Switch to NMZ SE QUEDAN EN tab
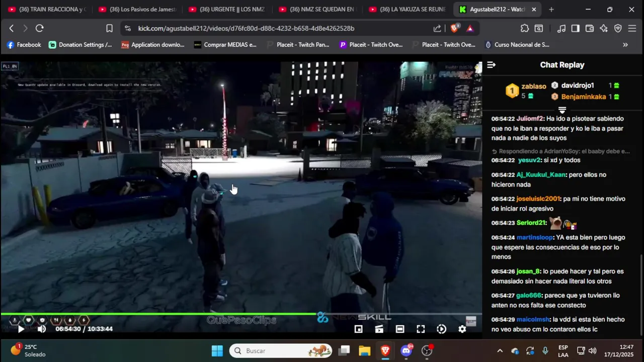644x362 pixels. 317,10
